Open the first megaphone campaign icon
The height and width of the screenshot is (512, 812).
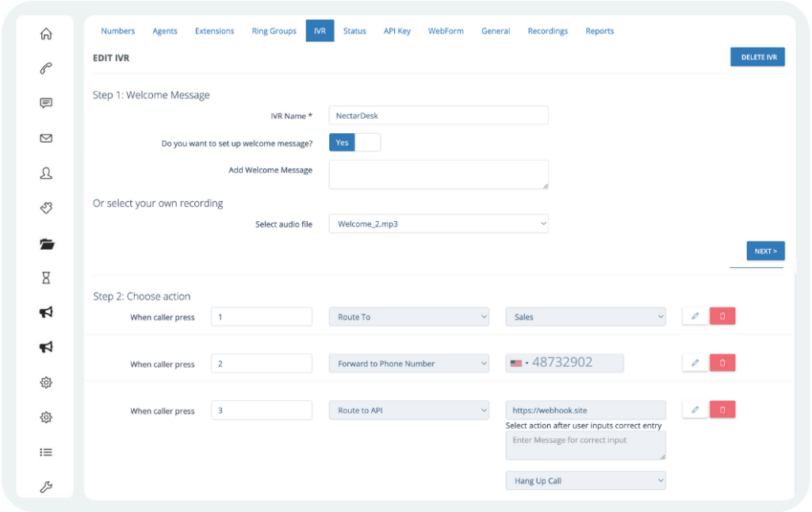tap(46, 312)
